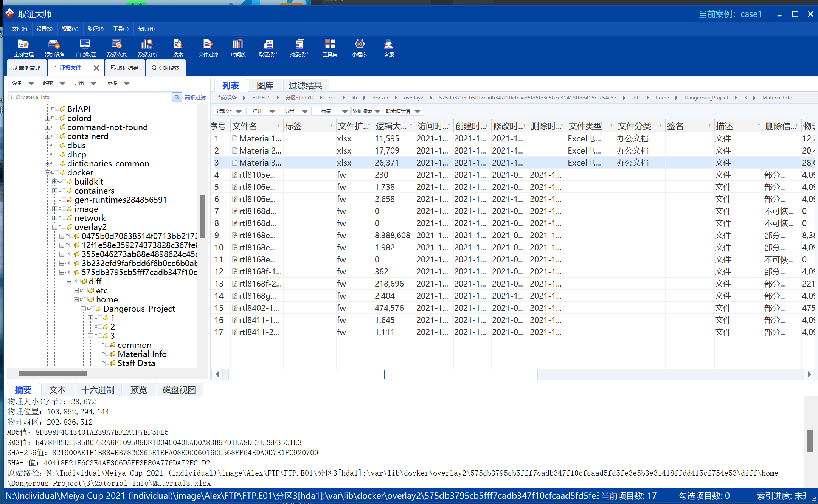Click the 高级过滤 advanced filter link

(195, 98)
